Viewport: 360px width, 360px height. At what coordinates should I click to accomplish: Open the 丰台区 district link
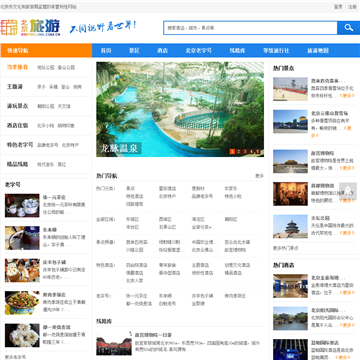click(x=132, y=227)
